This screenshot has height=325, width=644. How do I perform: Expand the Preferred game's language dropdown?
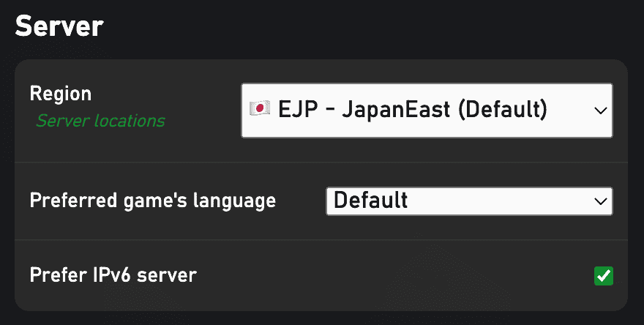pos(468,201)
